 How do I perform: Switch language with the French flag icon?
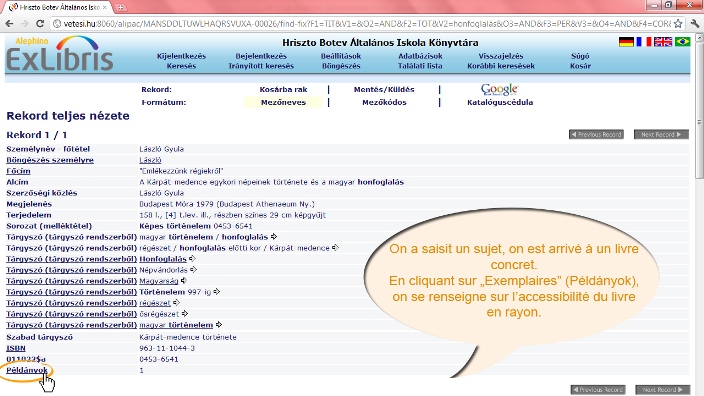pos(644,42)
